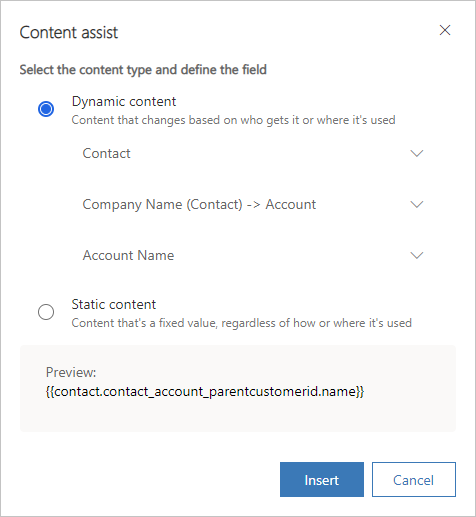The height and width of the screenshot is (517, 476).
Task: Click the 'Select the content type' heading
Action: point(143,70)
